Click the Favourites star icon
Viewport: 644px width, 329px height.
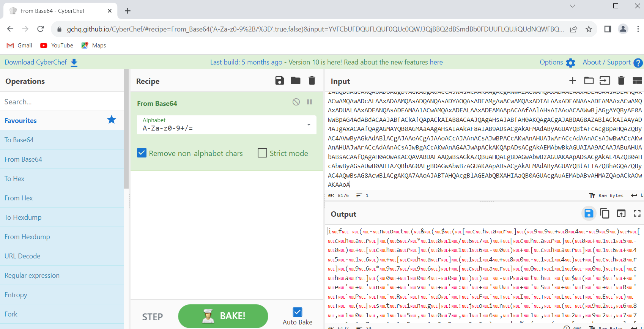[x=112, y=120]
